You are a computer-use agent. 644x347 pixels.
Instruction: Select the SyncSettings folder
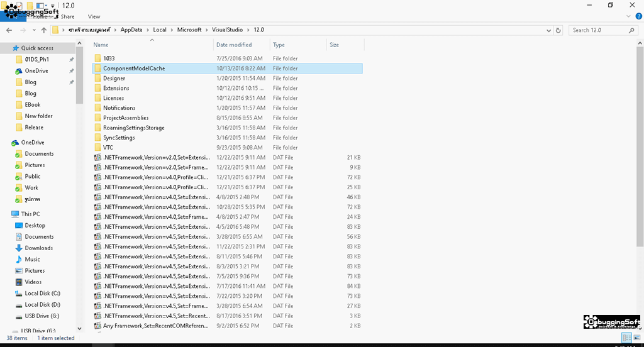[227, 138]
